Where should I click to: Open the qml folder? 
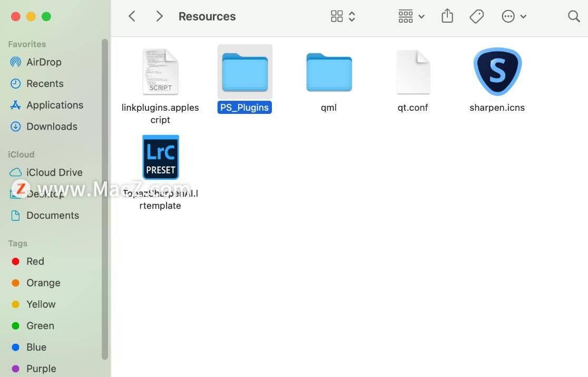point(329,72)
